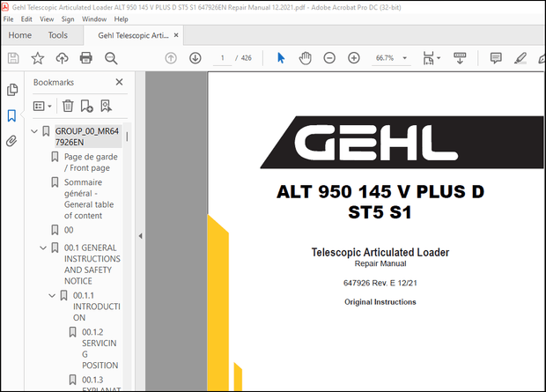The height and width of the screenshot is (392, 546).
Task: Open the Edit menu
Action: coord(26,19)
